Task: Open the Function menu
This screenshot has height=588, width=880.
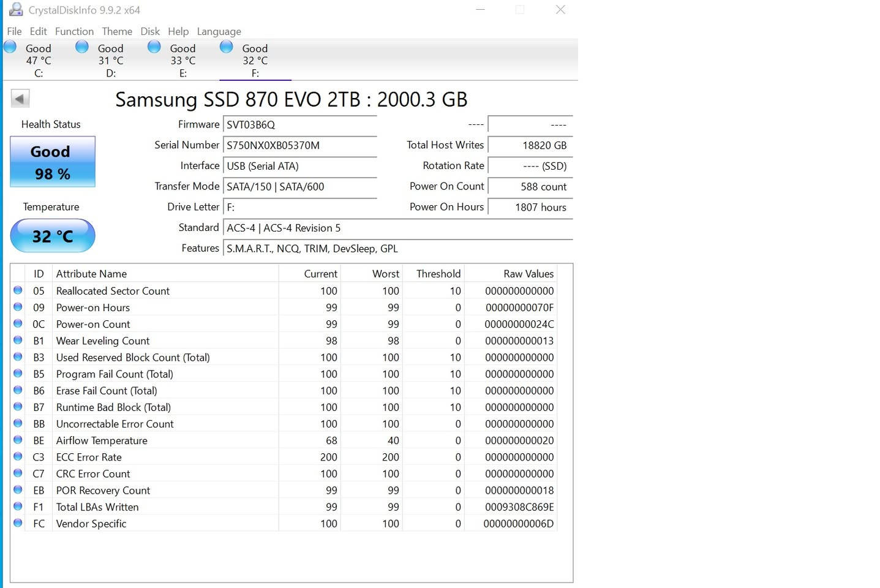Action: click(x=74, y=31)
